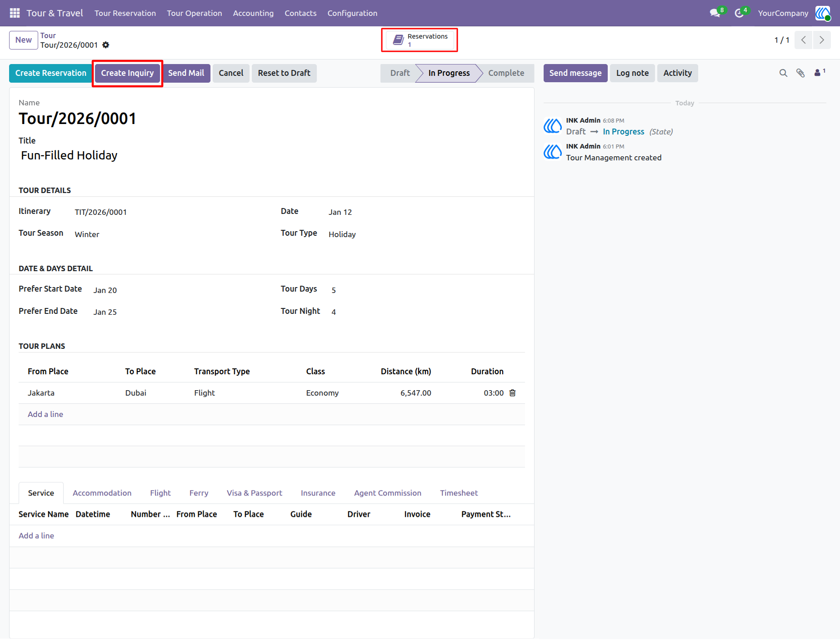Click the Tour breadcrumb link
Viewport: 840px width, 640px height.
tap(48, 35)
